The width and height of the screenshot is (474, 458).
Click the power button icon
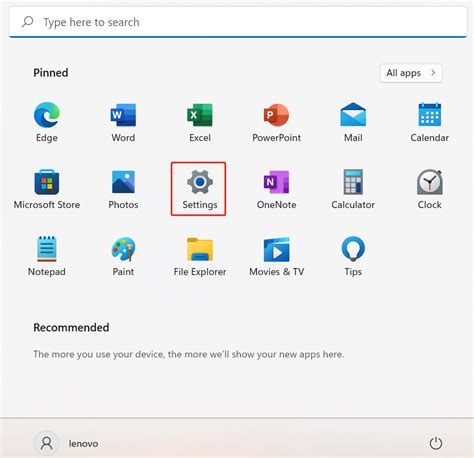435,443
